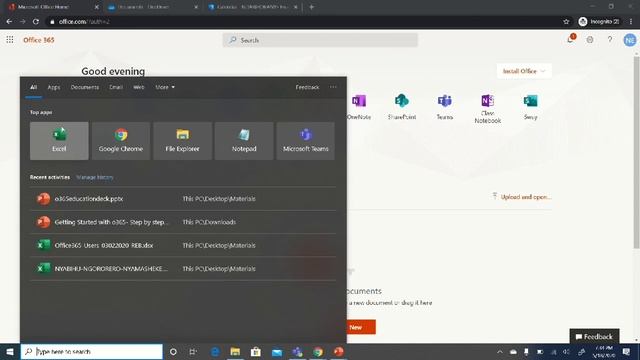
Task: Click the Type here to search box
Action: click(x=91, y=351)
